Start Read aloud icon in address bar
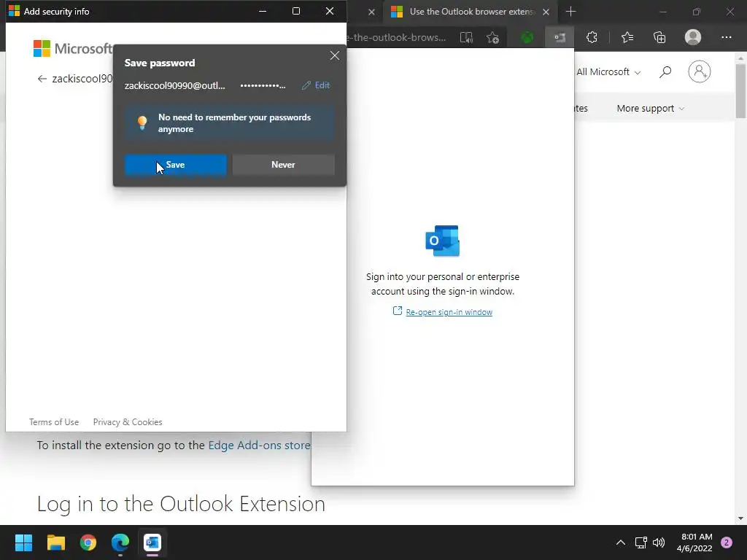Screen dimensions: 747x560 click(466, 37)
